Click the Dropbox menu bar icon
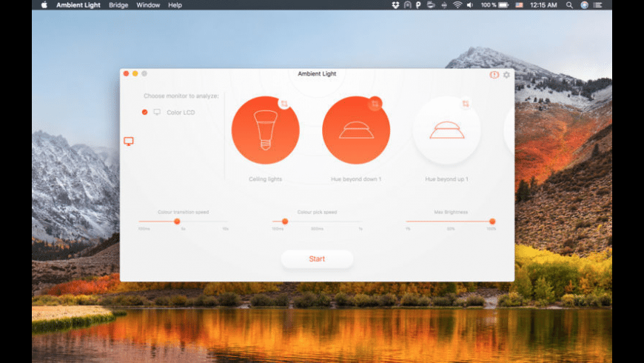644x363 pixels. coord(395,5)
